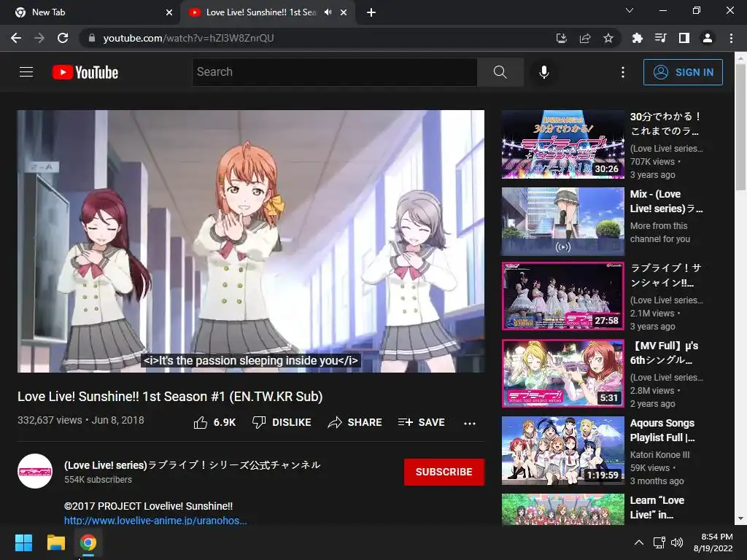Click '554K subscribers' text
The height and width of the screenshot is (560, 747).
tap(98, 480)
